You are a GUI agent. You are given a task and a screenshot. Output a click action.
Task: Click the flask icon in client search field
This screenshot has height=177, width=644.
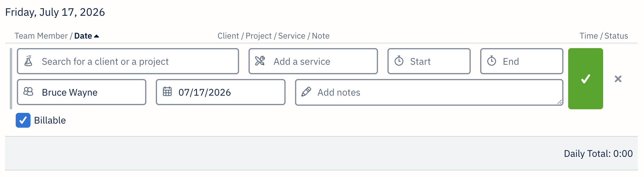point(28,61)
